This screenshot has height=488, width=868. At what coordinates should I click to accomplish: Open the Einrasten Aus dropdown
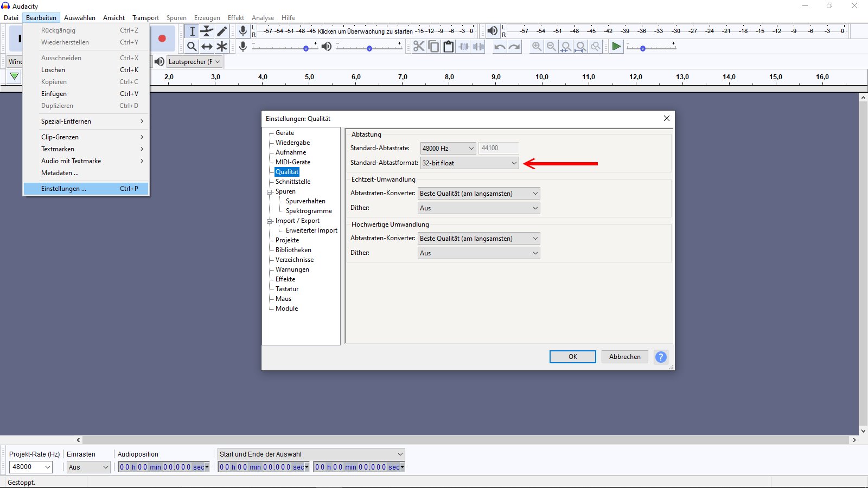(x=88, y=467)
